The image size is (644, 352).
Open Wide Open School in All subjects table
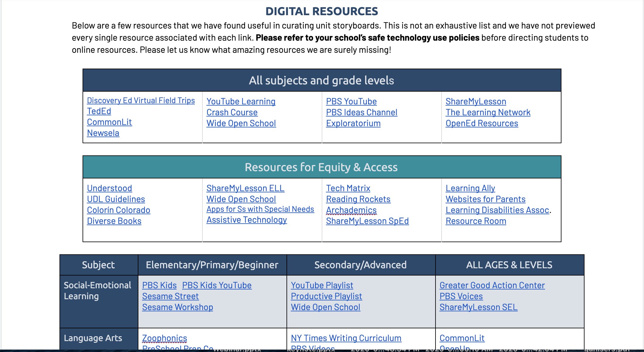point(241,123)
